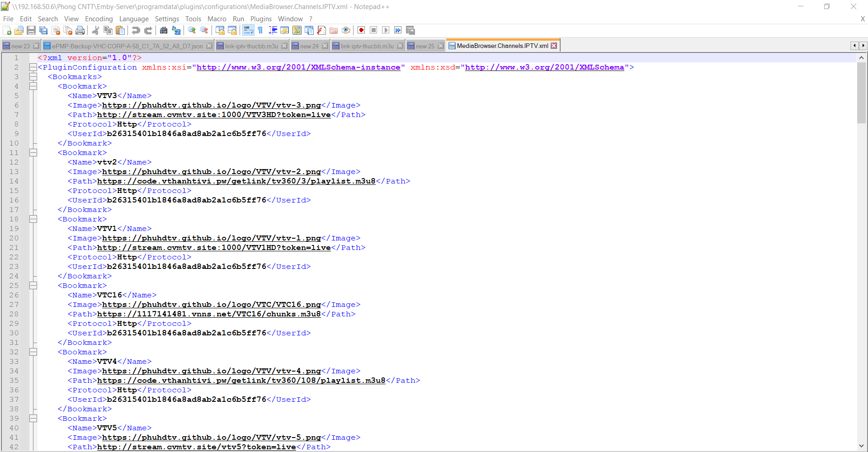Image resolution: width=868 pixels, height=452 pixels.
Task: Print the current document
Action: pos(80,30)
